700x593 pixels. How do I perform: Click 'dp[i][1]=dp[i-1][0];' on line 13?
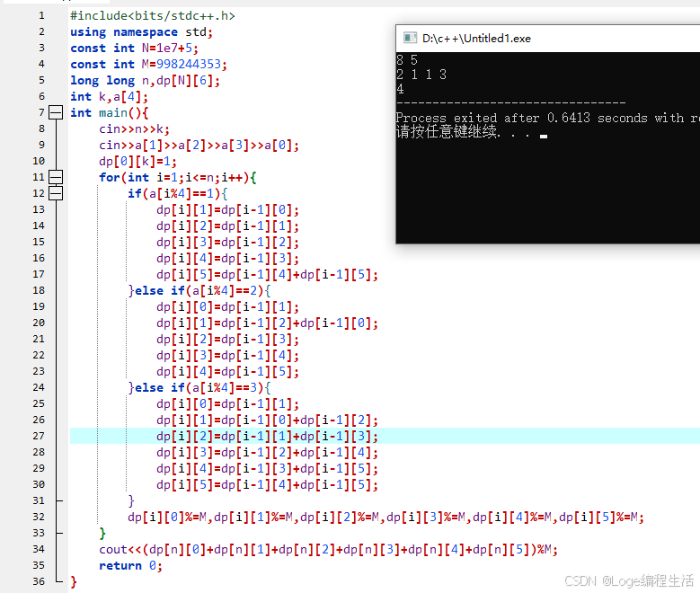point(227,210)
